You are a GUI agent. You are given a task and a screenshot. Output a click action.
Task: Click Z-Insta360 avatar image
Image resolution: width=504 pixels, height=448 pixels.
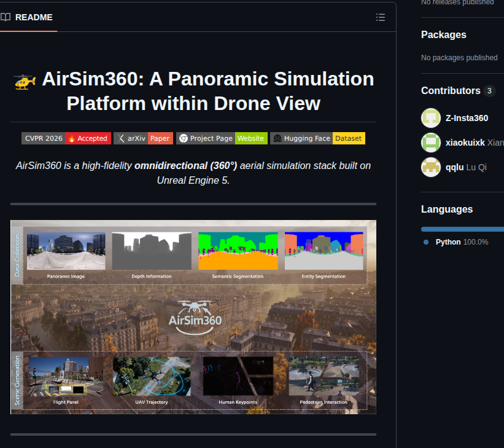click(x=431, y=118)
